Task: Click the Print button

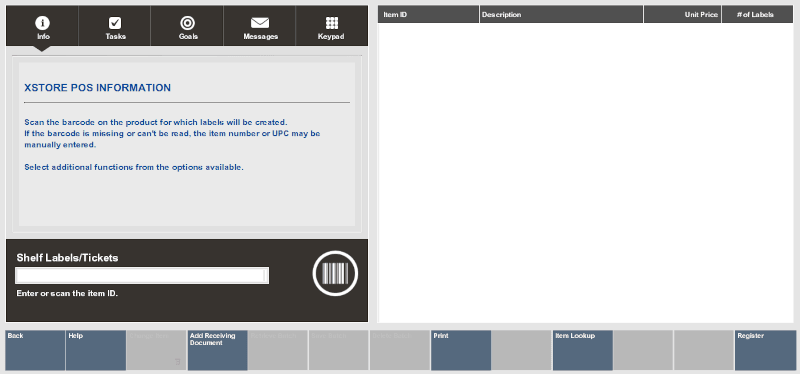Action: pos(461,350)
